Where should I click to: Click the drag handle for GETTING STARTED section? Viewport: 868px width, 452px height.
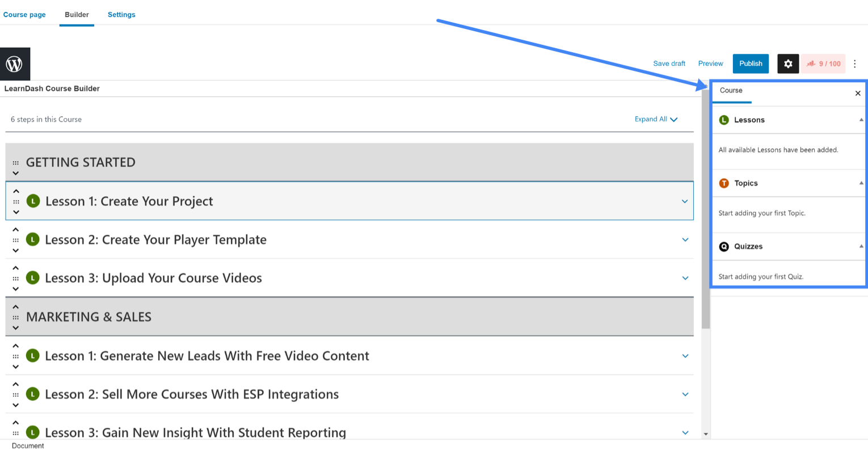pos(16,163)
